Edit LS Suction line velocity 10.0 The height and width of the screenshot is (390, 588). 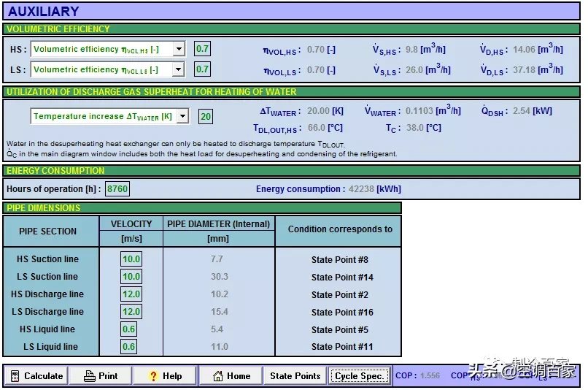[x=131, y=277]
